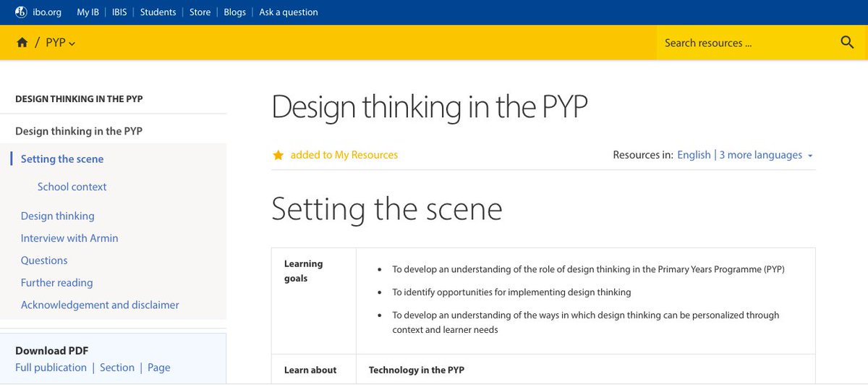Open My IB in top navigation
The image size is (868, 385).
coord(88,12)
